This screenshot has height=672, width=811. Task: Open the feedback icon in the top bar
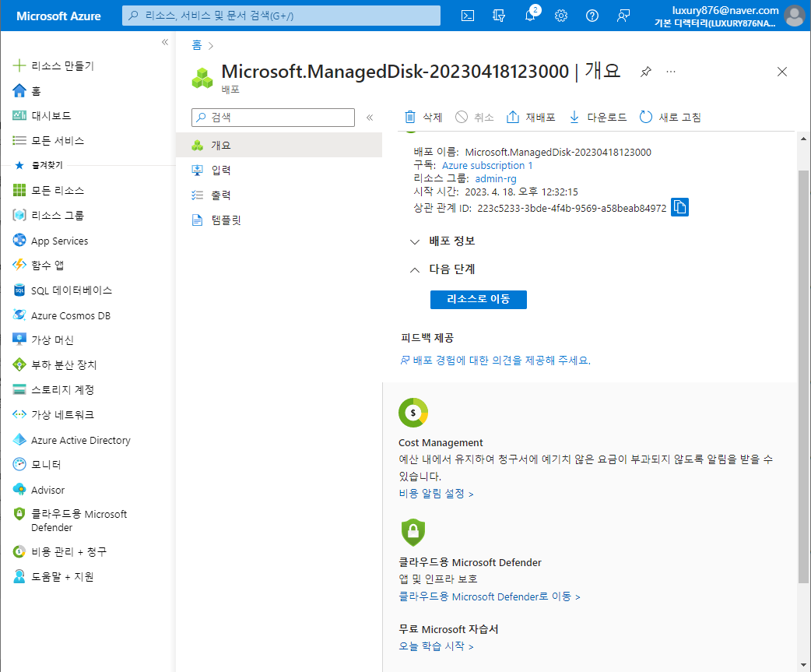coord(623,16)
